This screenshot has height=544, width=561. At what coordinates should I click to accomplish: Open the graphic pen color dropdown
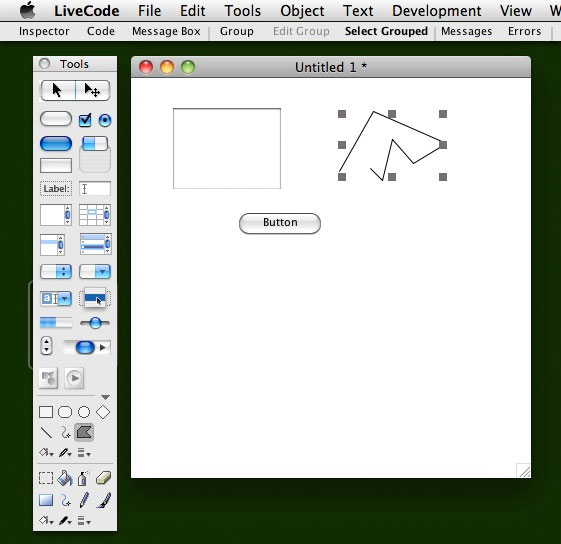(x=65, y=453)
